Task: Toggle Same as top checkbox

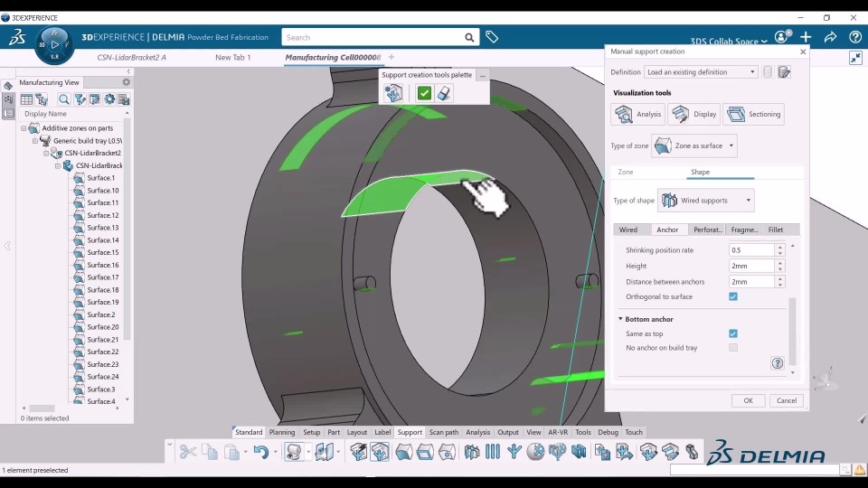Action: pos(733,333)
